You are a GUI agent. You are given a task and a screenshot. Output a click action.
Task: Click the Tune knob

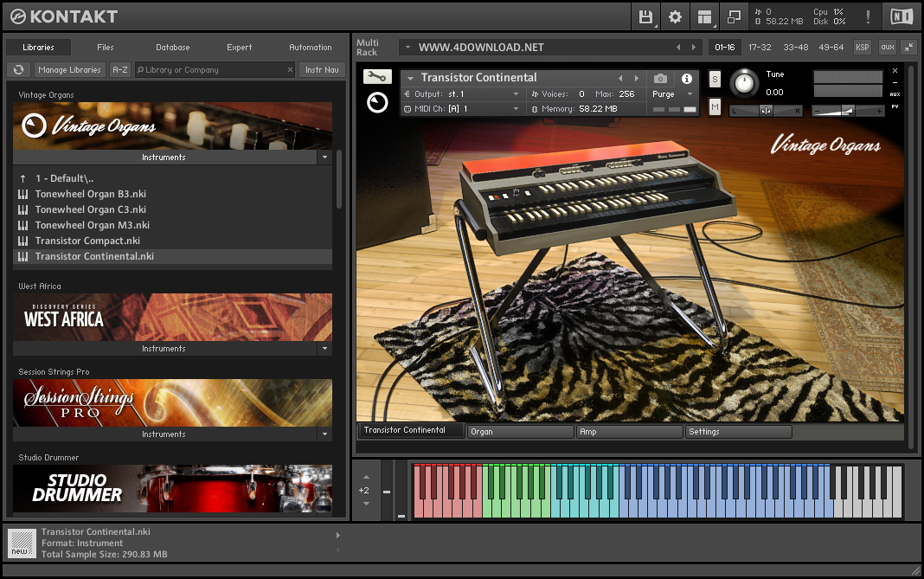[x=744, y=83]
